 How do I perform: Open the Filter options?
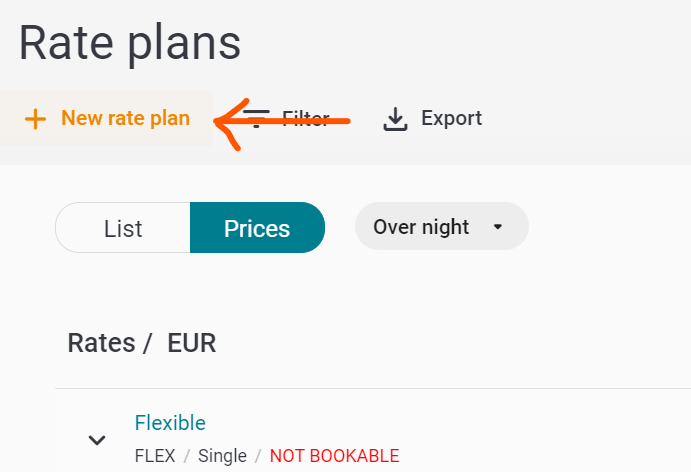(286, 119)
